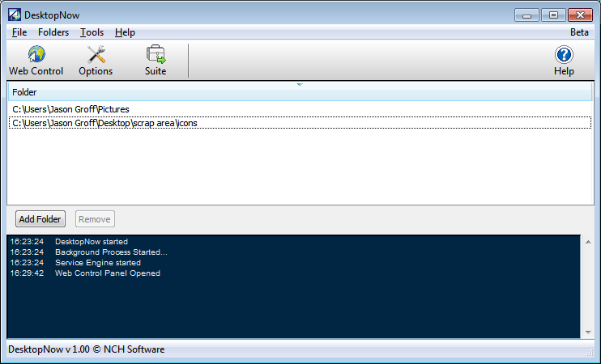This screenshot has width=601, height=364.
Task: Select the scrap area\icons folder row
Action: (104, 123)
